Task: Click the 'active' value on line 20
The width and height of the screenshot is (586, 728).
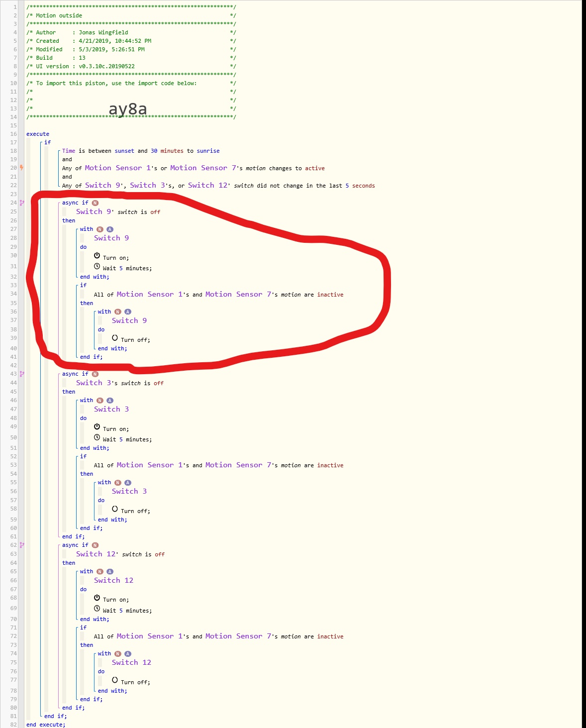Action: tap(315, 168)
